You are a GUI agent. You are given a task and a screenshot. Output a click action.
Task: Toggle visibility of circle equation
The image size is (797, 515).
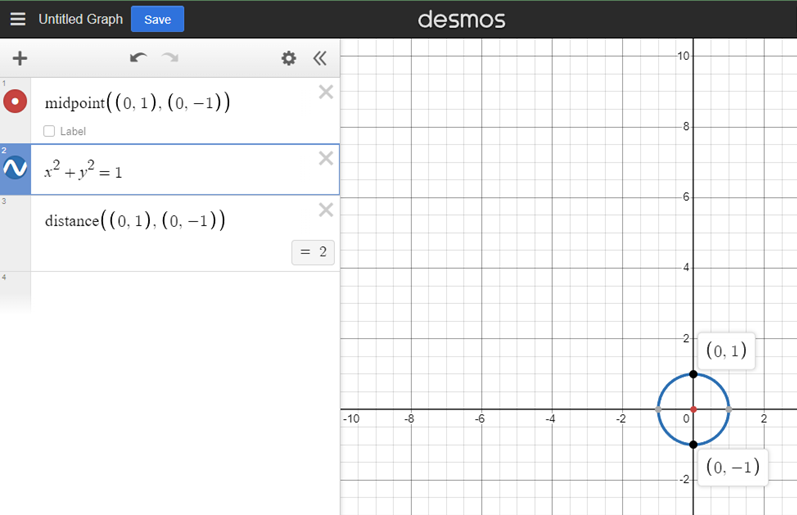point(15,168)
